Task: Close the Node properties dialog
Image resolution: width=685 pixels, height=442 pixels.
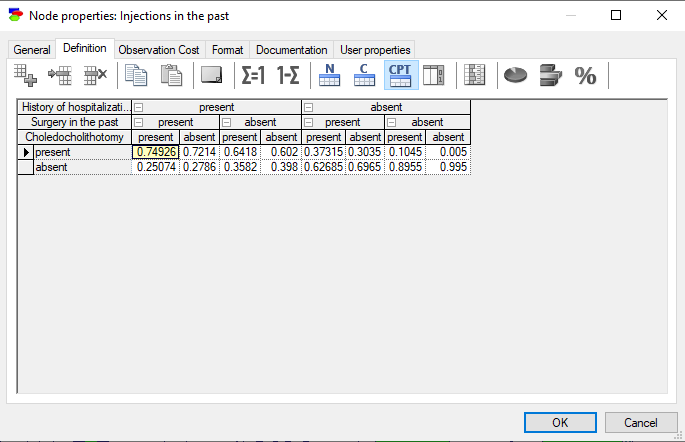Action: click(x=662, y=15)
